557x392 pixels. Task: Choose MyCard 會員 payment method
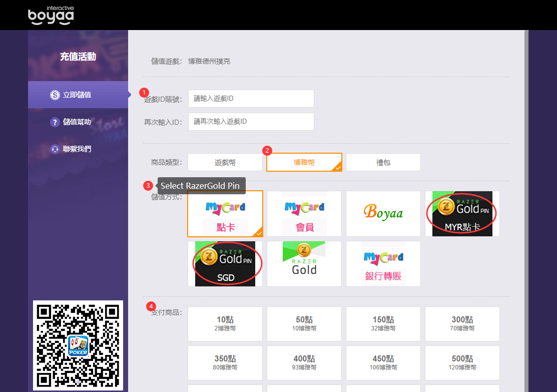click(x=304, y=214)
